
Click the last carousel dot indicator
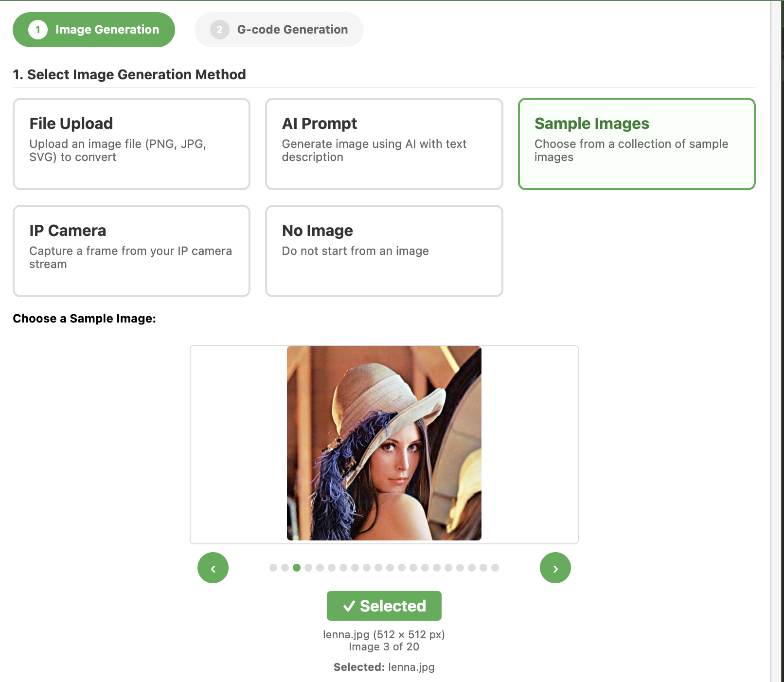(x=495, y=567)
